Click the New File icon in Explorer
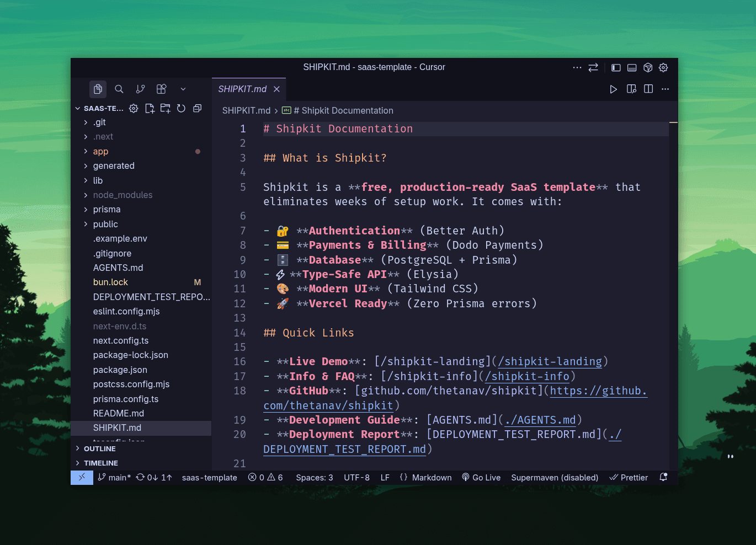 [x=150, y=109]
